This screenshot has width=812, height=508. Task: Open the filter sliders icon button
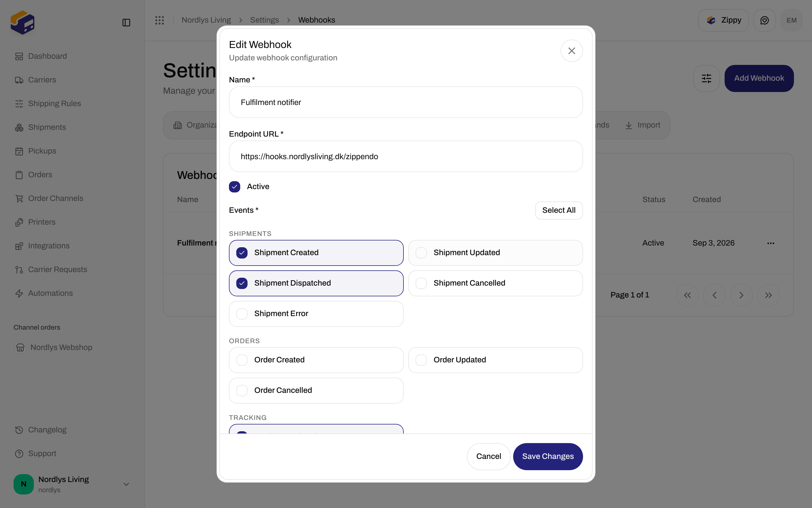(x=706, y=78)
